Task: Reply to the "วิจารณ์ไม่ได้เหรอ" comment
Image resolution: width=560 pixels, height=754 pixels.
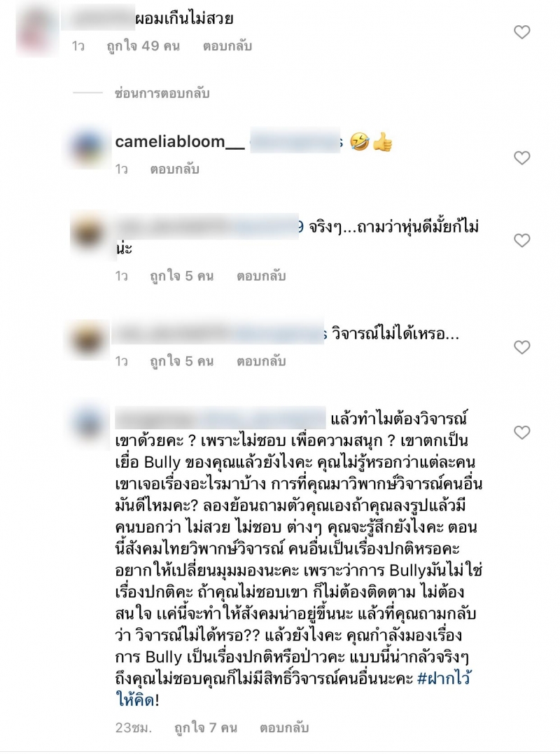Action: pyautogui.click(x=261, y=361)
